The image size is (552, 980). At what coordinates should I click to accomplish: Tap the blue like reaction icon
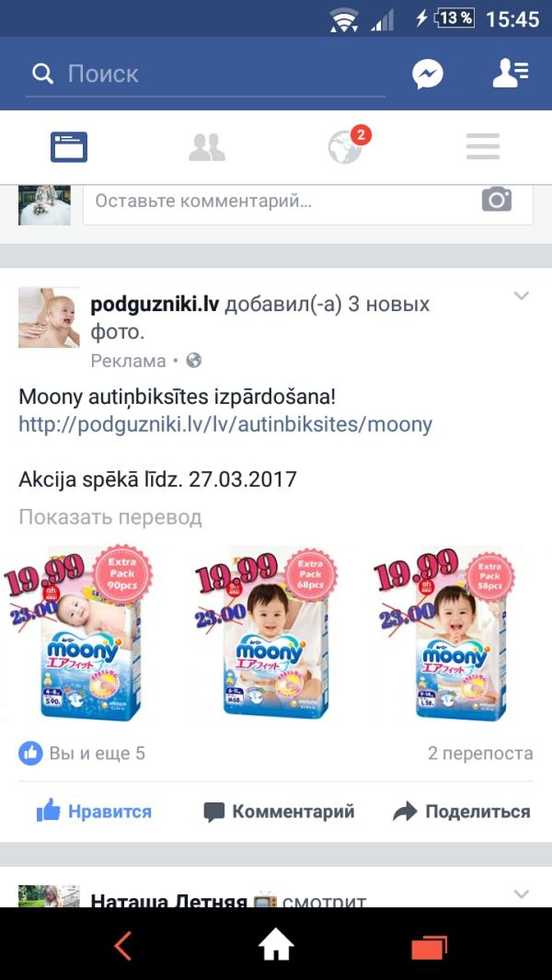[x=30, y=753]
